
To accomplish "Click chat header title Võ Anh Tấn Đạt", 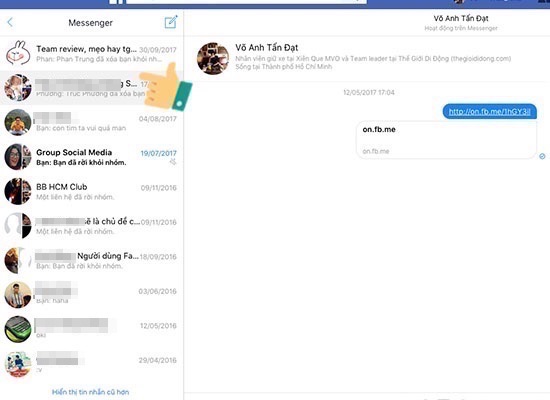I will (461, 18).
